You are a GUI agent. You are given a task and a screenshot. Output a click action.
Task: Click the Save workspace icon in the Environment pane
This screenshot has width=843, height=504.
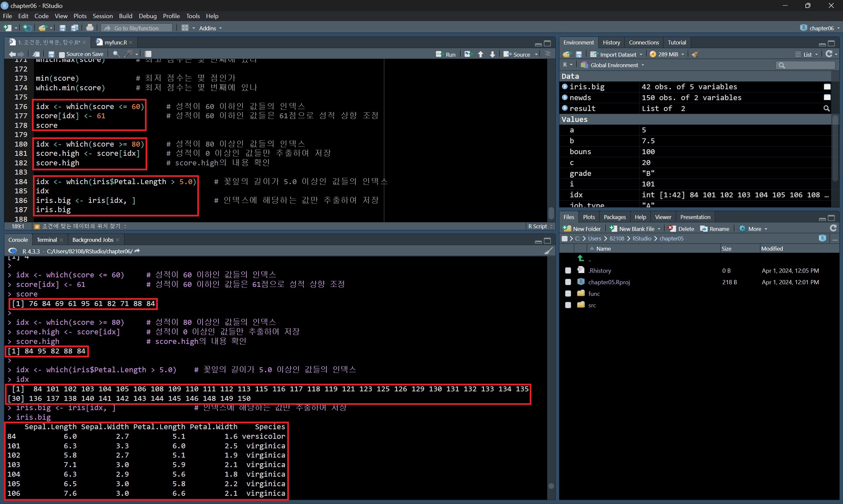(579, 54)
